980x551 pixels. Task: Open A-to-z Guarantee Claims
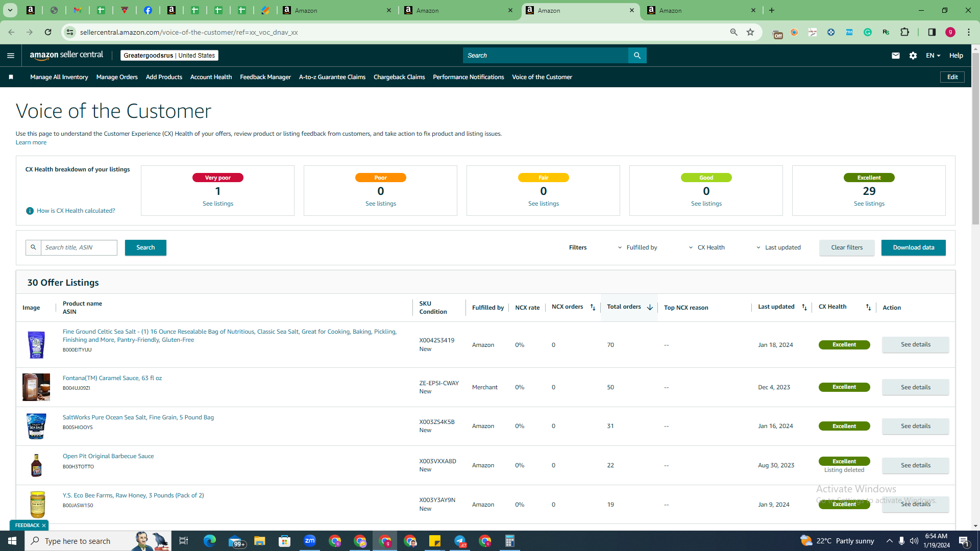332,77
